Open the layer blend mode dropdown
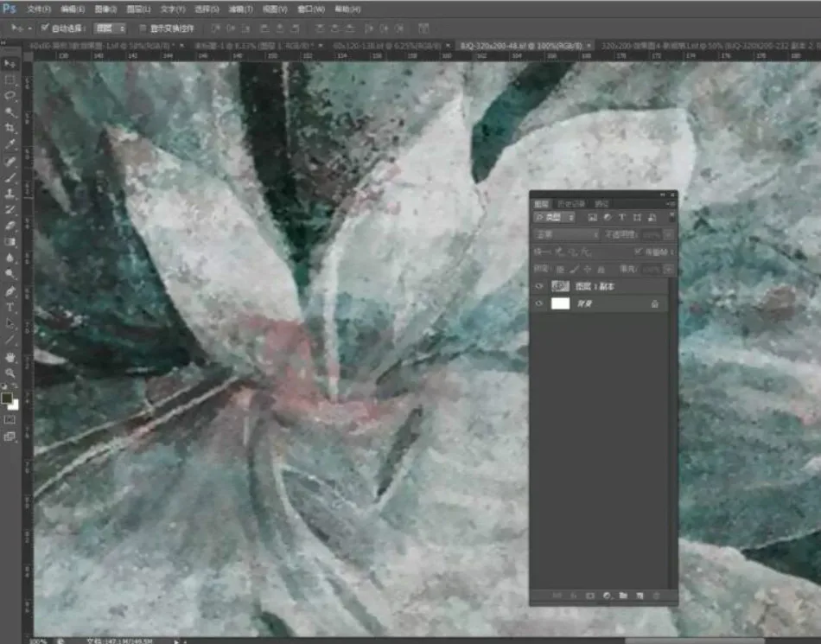The height and width of the screenshot is (644, 821). tap(567, 234)
